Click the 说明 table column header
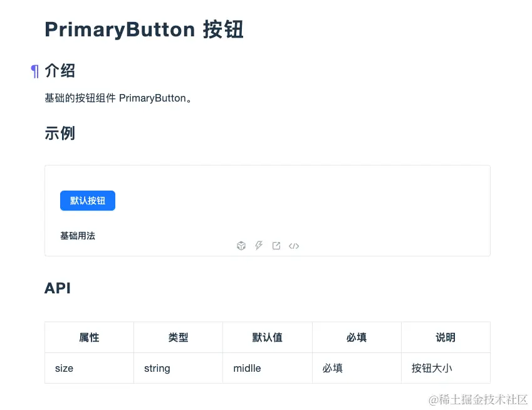Viewport: 532px width, 410px height. click(446, 337)
